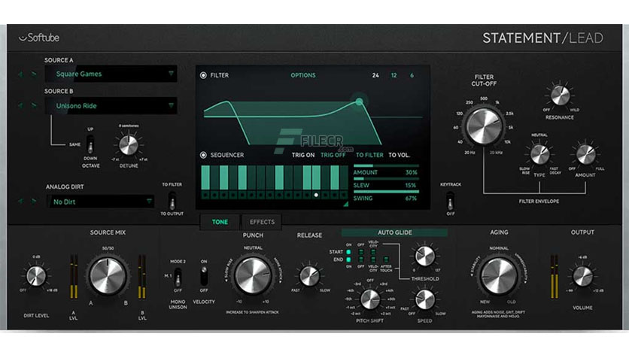Go to next Source A preset arrow
The height and width of the screenshot is (364, 629).
[x=34, y=74]
